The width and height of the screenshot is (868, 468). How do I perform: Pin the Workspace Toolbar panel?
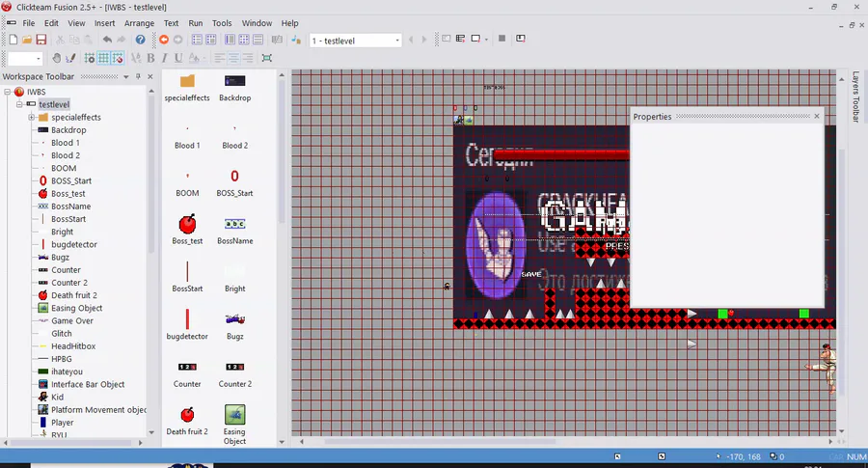coord(138,76)
